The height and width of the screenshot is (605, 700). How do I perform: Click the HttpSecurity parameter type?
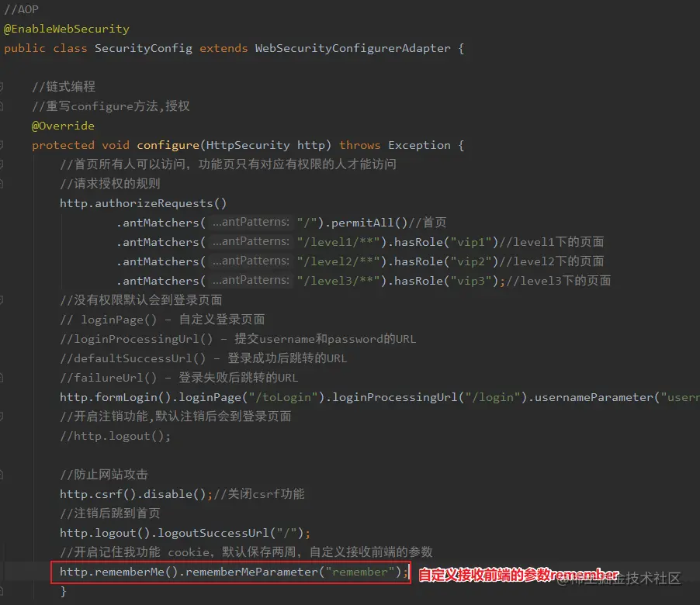pyautogui.click(x=248, y=145)
